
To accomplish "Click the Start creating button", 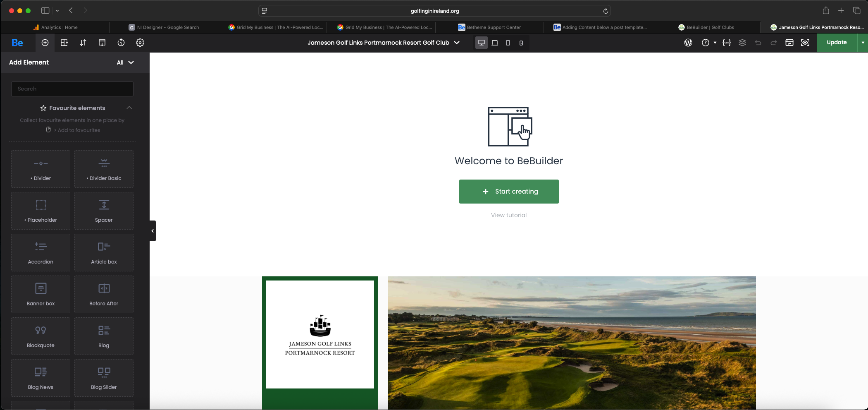I will [x=509, y=192].
